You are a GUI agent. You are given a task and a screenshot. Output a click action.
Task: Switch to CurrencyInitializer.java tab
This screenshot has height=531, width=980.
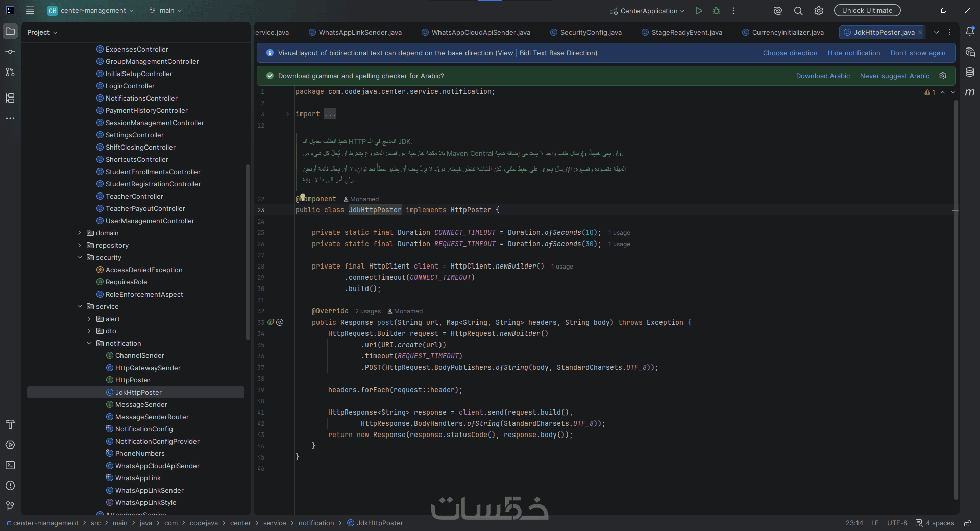pyautogui.click(x=783, y=32)
